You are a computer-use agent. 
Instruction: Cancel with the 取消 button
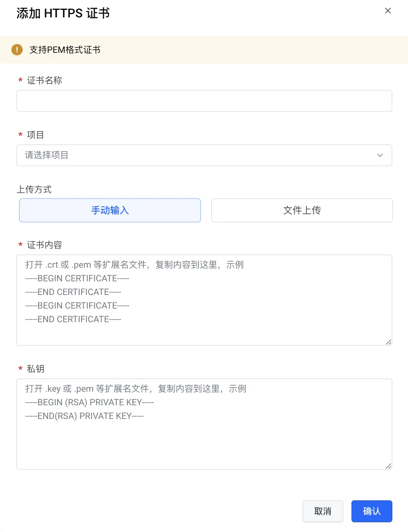(x=323, y=511)
